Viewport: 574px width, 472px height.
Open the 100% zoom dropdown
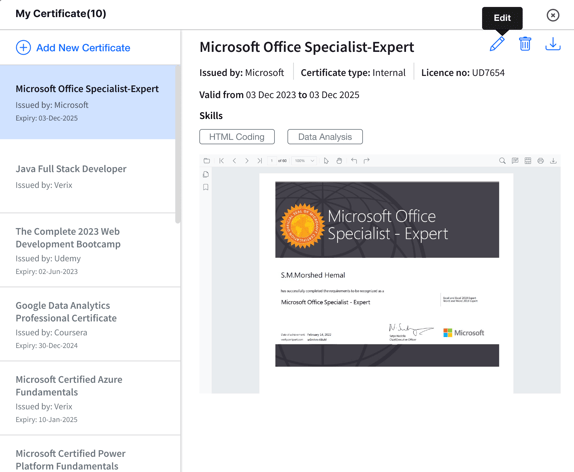pyautogui.click(x=304, y=161)
